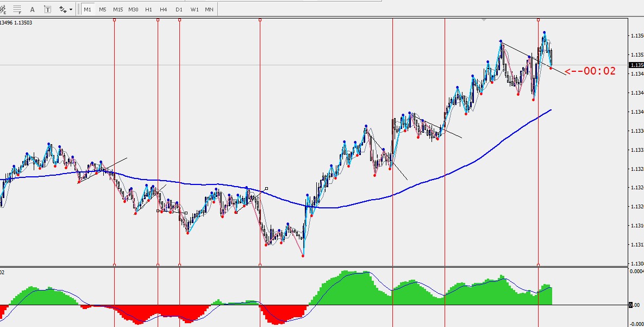Switch chart to H4 timeframe
644x327 pixels.
tap(164, 9)
